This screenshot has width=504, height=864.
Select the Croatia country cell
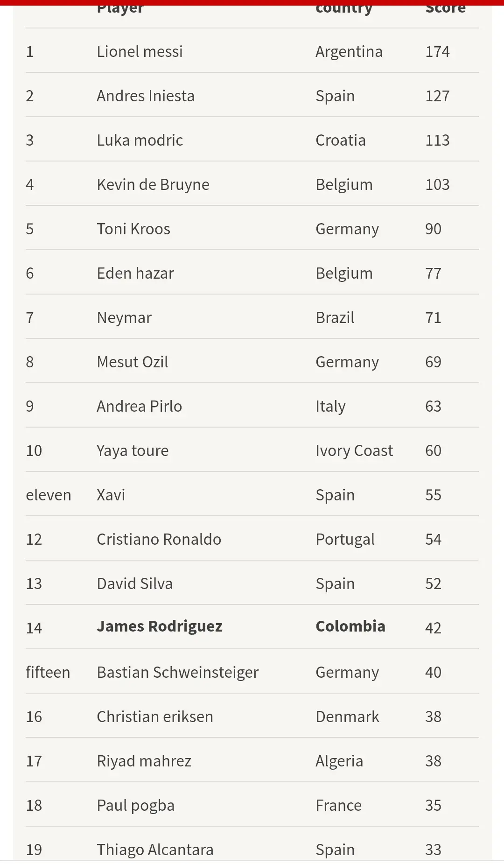pyautogui.click(x=341, y=140)
